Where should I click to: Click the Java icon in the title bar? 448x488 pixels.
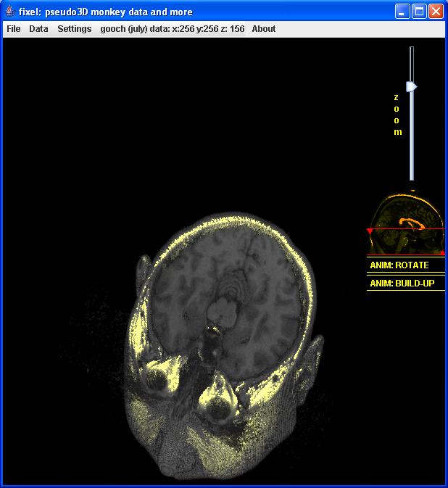click(x=9, y=12)
